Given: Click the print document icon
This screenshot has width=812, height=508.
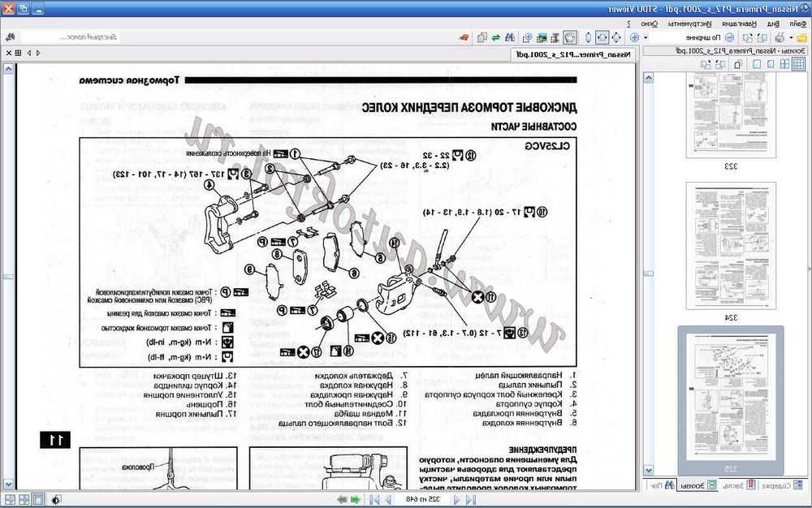Looking at the screenshot, I should (x=780, y=37).
